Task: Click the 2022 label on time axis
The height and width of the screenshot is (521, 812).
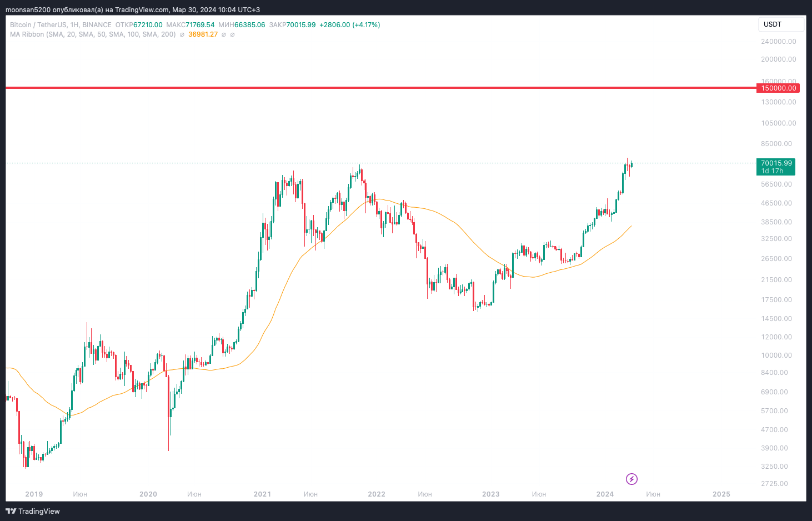Action: pos(377,494)
